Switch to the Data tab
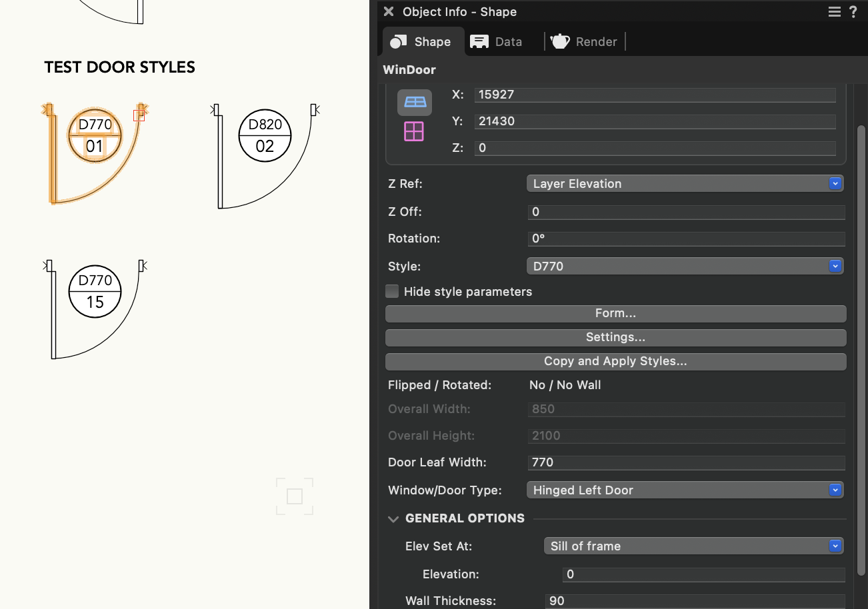 (497, 41)
